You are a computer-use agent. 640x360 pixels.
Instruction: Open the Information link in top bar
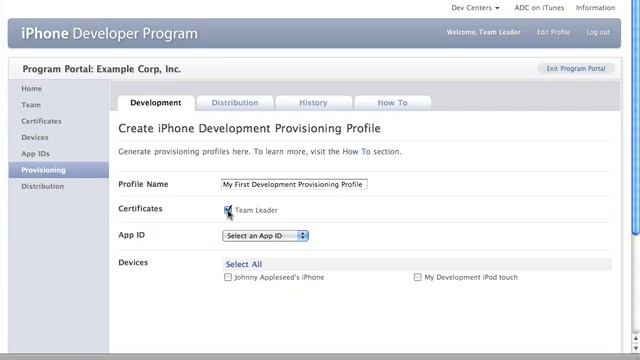coord(595,8)
